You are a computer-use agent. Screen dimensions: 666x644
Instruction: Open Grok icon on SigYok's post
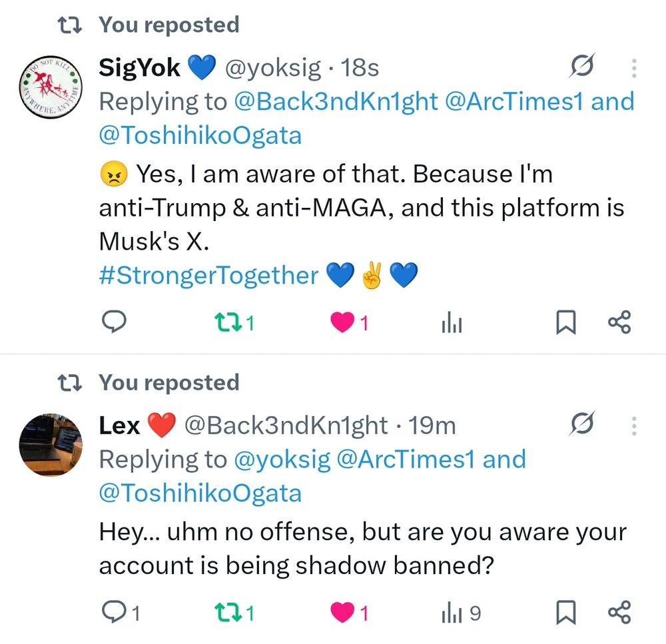(582, 67)
